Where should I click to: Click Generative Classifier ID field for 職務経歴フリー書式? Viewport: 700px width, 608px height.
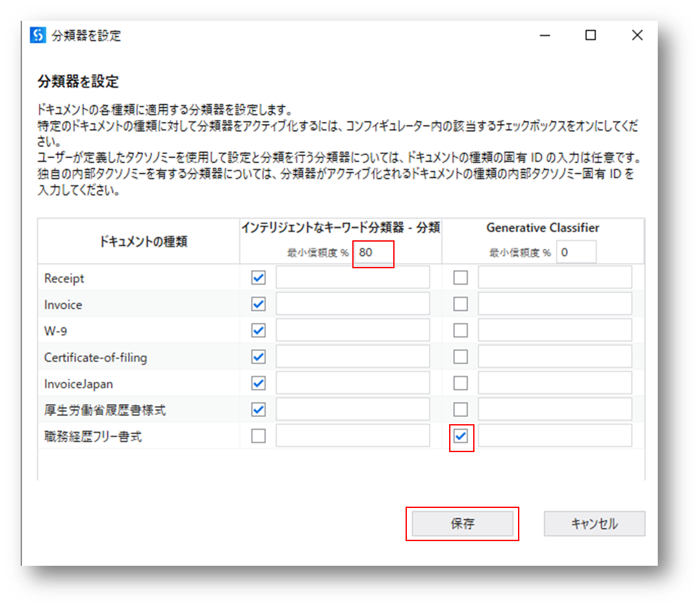[555, 435]
